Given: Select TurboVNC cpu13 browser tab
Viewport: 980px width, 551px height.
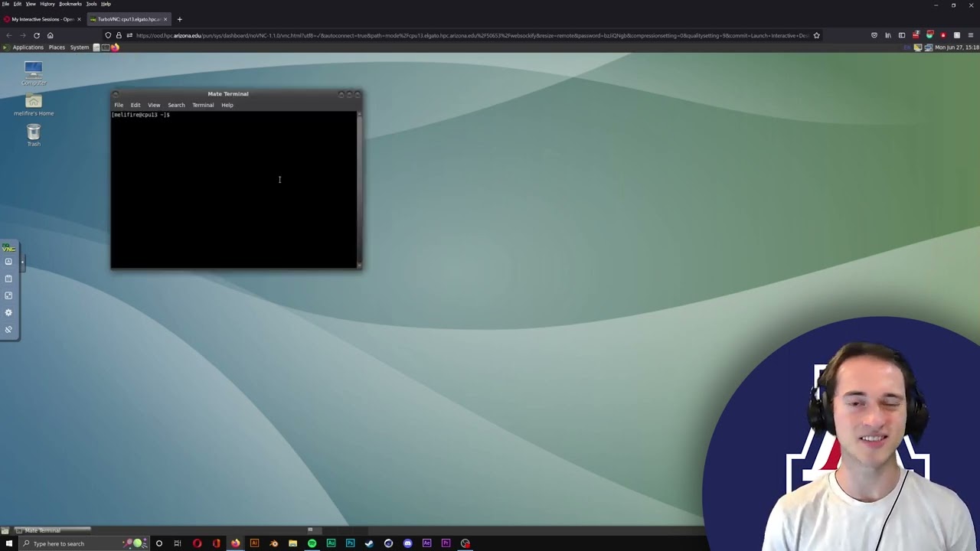Looking at the screenshot, I should click(x=128, y=19).
